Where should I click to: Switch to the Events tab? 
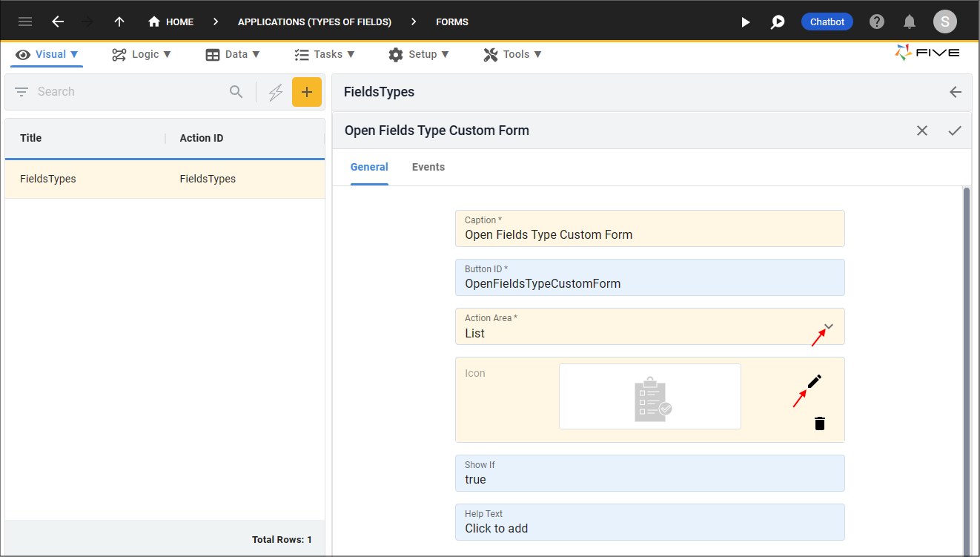point(428,167)
